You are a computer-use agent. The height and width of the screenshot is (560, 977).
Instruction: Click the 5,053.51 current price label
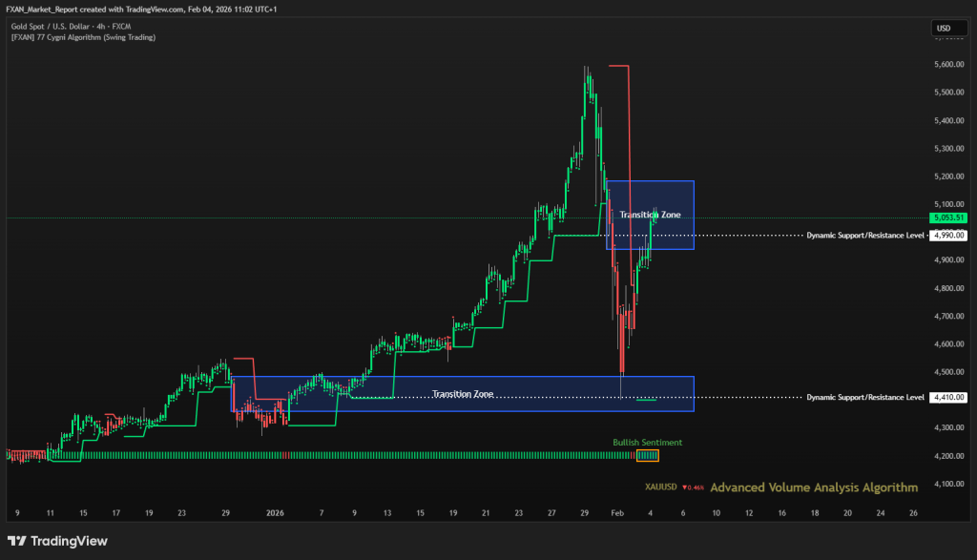coord(948,218)
